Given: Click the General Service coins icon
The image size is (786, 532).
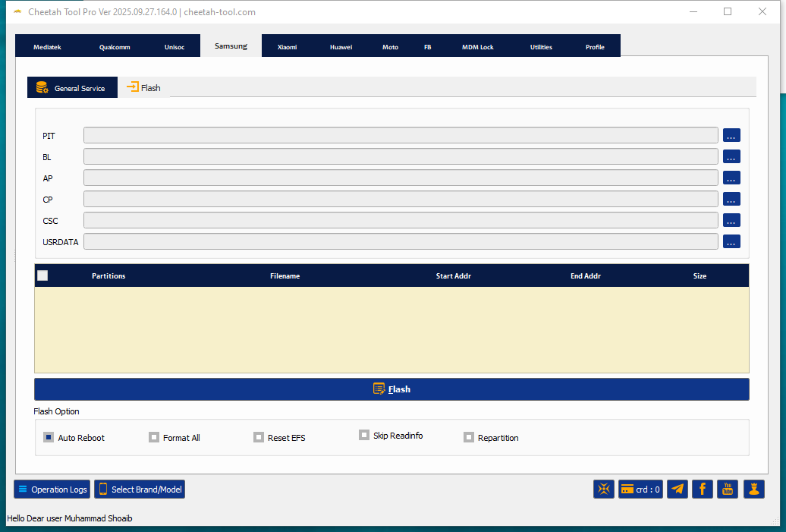Looking at the screenshot, I should click(x=42, y=87).
